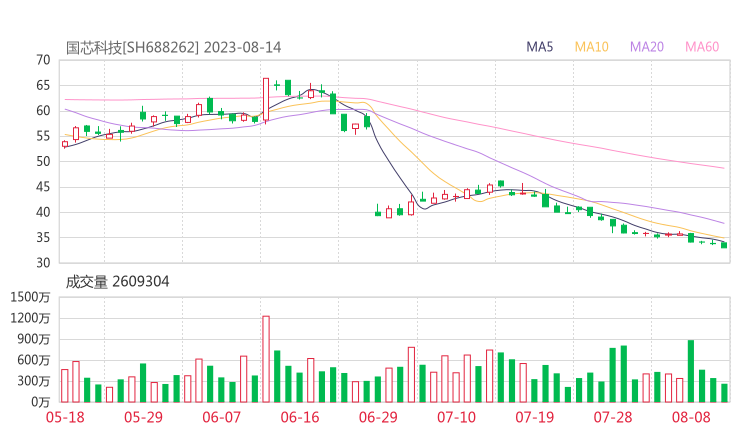Click the 45 price axis label
740x440 pixels.
coord(43,187)
